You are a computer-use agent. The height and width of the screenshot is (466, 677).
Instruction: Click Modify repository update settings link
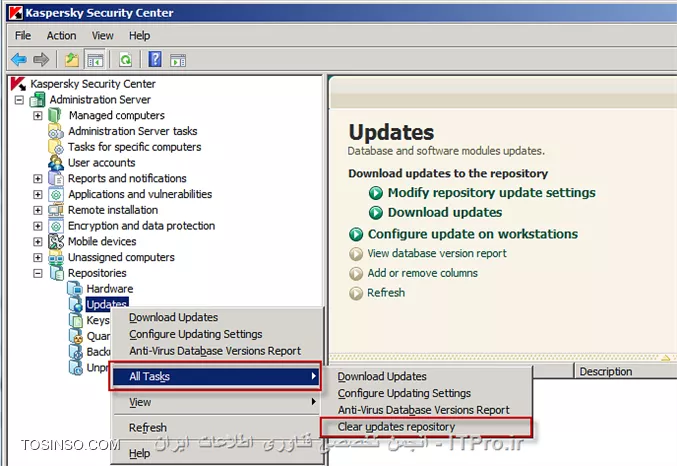point(491,193)
